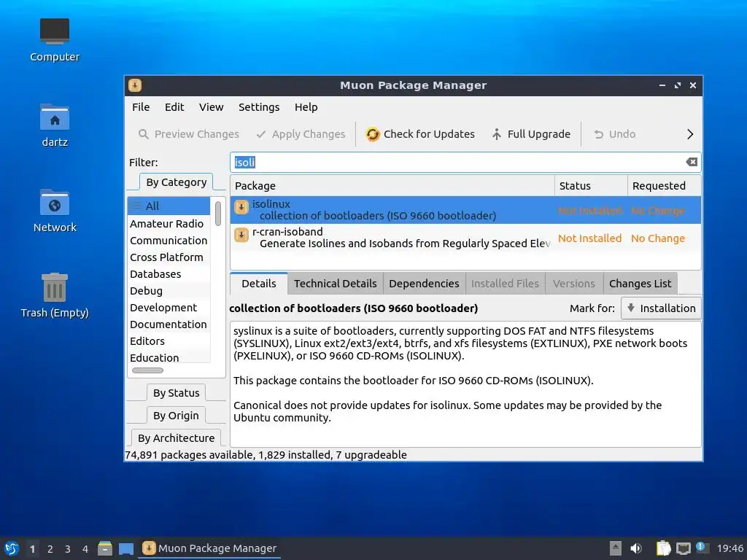Click the update notifier tray icon

click(702, 548)
